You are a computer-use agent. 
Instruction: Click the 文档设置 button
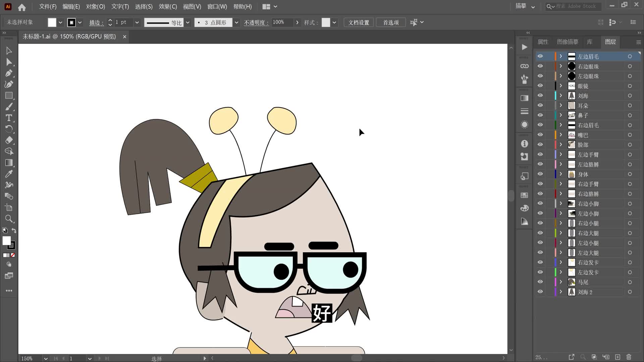click(x=359, y=22)
